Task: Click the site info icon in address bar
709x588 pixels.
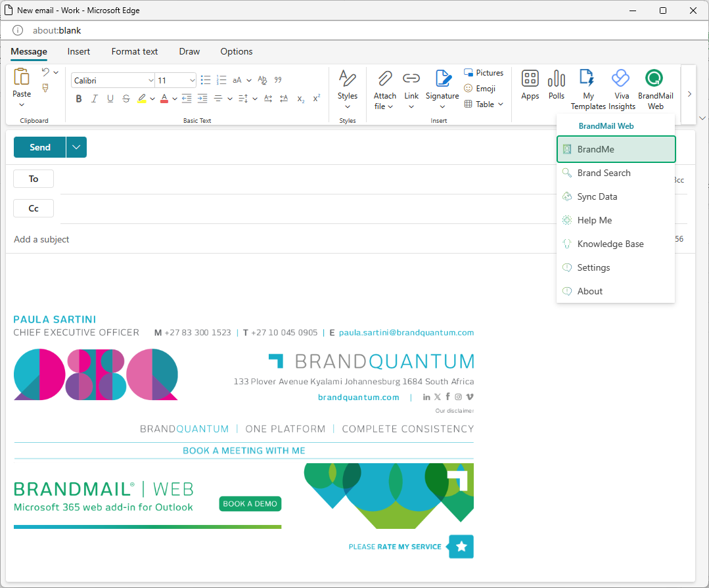Action: [x=18, y=30]
